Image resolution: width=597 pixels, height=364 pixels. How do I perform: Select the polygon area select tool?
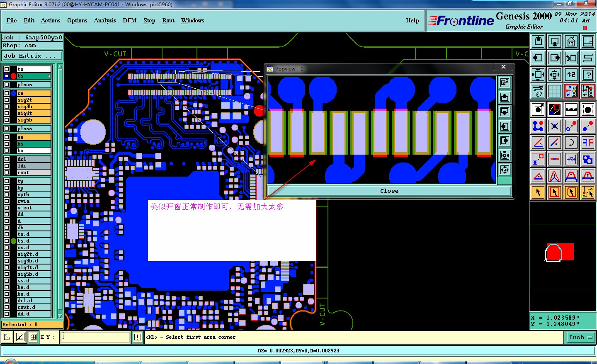pos(571,192)
